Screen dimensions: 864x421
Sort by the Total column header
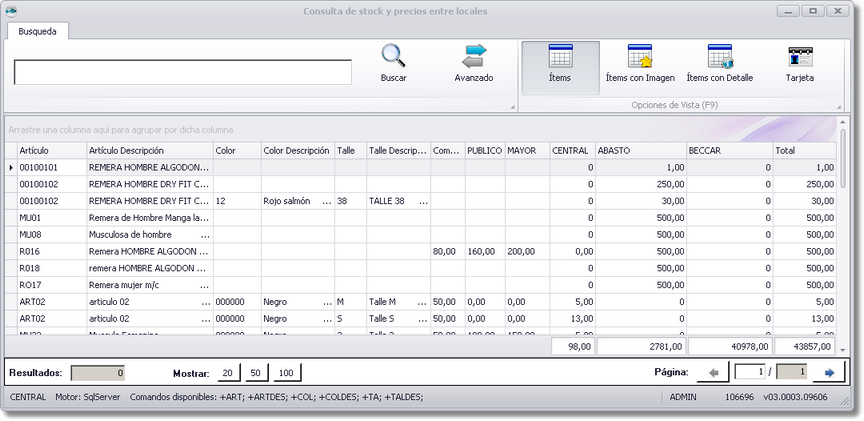[x=803, y=150]
